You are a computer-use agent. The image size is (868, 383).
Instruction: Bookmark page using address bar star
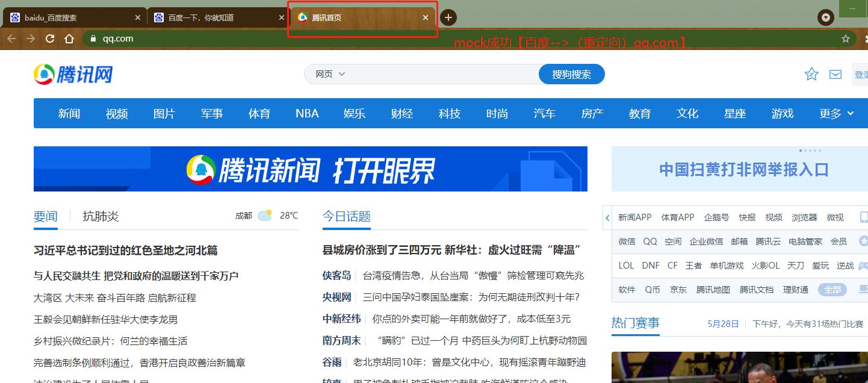pos(846,39)
